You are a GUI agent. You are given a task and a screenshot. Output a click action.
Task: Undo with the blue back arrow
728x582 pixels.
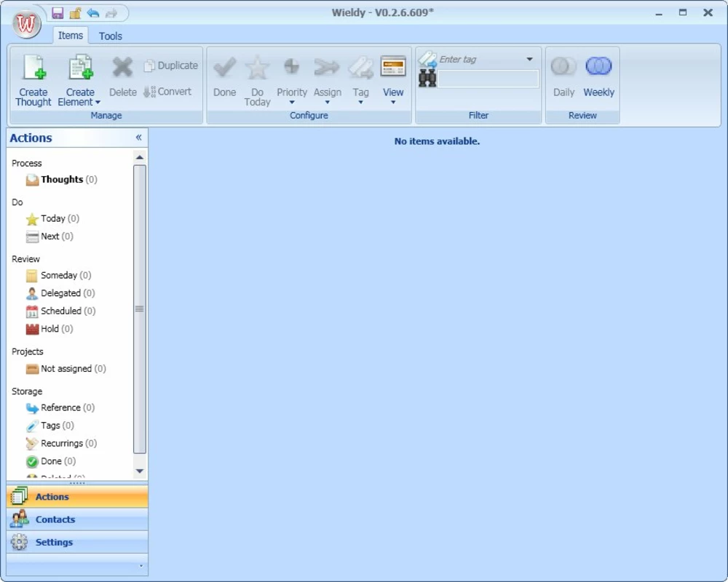tap(93, 13)
